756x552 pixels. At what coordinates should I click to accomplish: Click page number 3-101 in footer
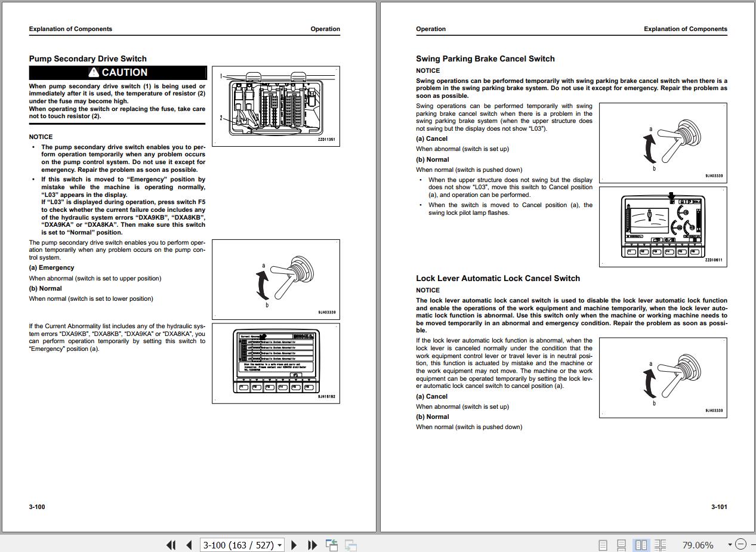coord(719,507)
